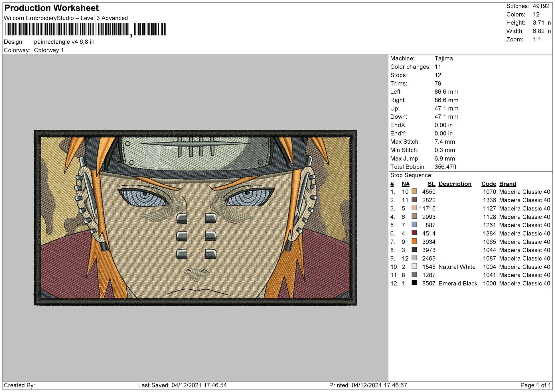Screen dimensions: 555x392
Task: Click the 'Description' column header
Action: coord(455,184)
